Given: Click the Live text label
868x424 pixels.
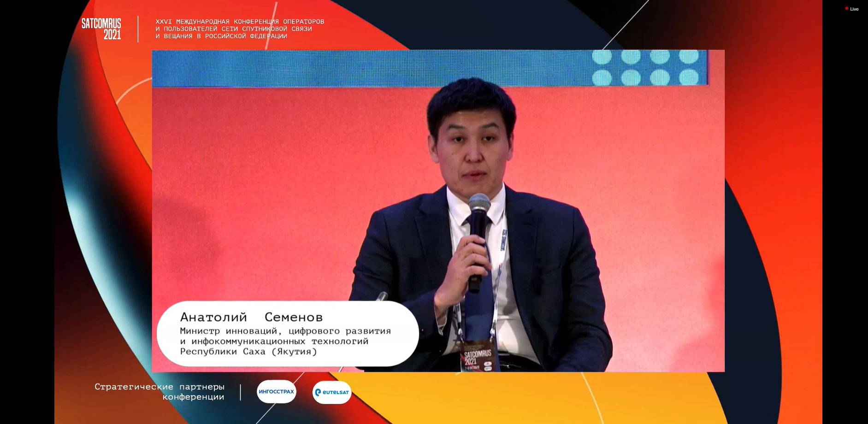Looking at the screenshot, I should tap(854, 9).
